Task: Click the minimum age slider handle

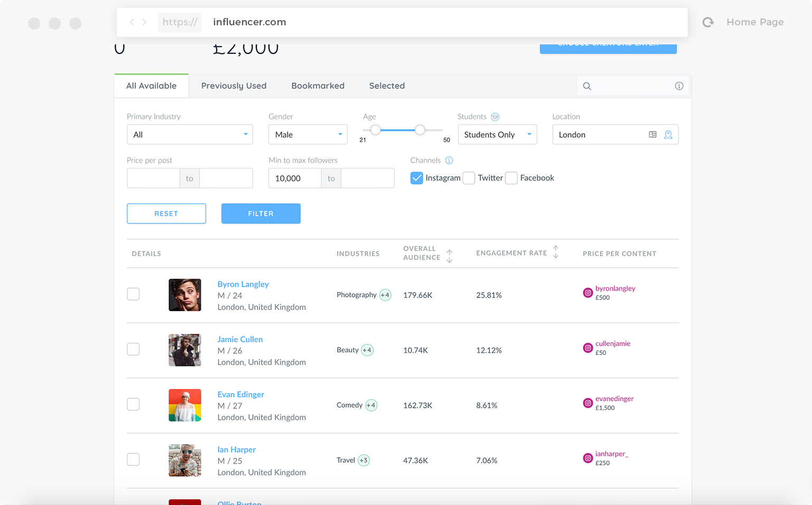Action: point(375,130)
